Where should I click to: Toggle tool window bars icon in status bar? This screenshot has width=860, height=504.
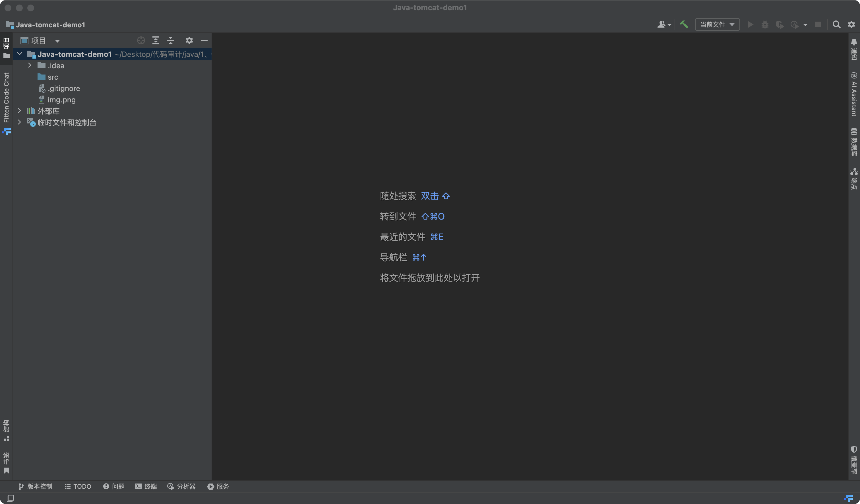[10, 498]
